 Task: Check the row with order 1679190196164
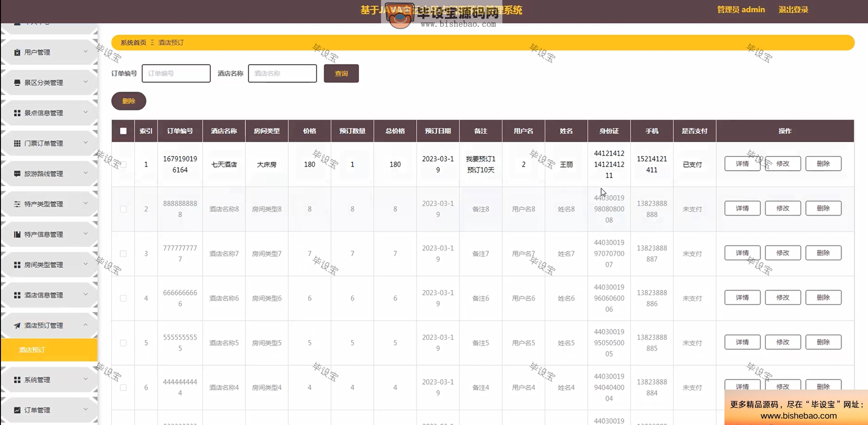coord(123,164)
